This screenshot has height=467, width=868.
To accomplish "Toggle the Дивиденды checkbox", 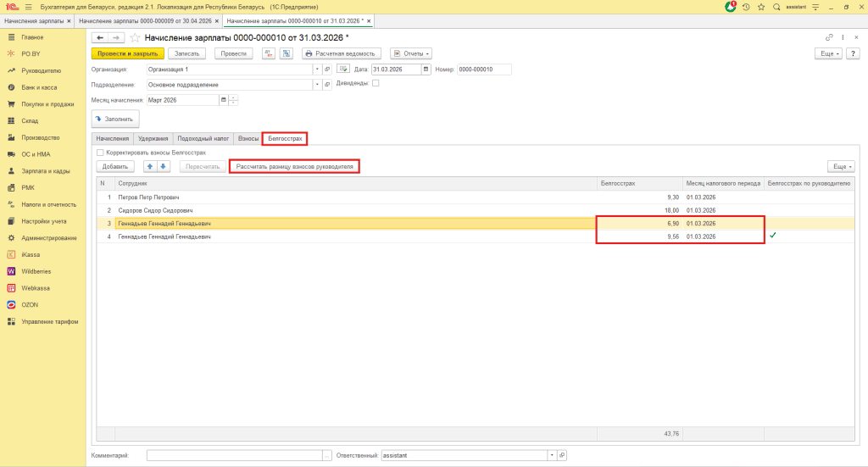I will 376,83.
